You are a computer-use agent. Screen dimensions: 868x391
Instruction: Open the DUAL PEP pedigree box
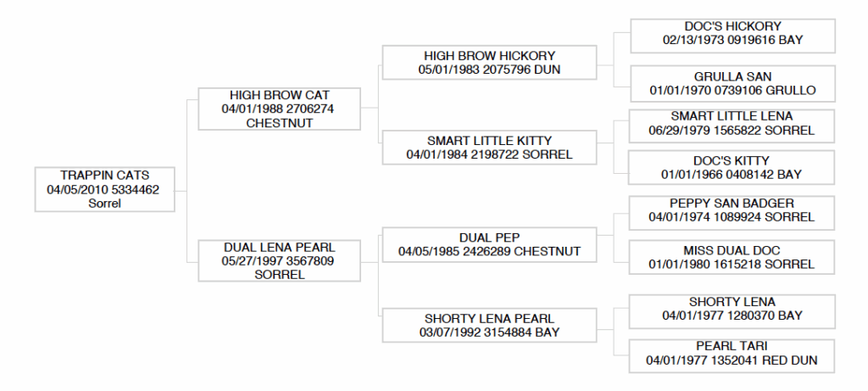click(489, 244)
